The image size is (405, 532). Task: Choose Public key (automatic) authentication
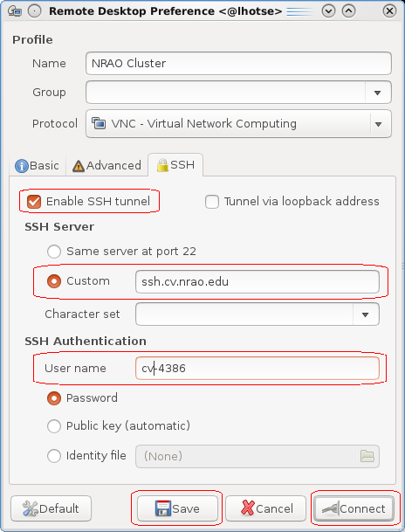pyautogui.click(x=54, y=426)
